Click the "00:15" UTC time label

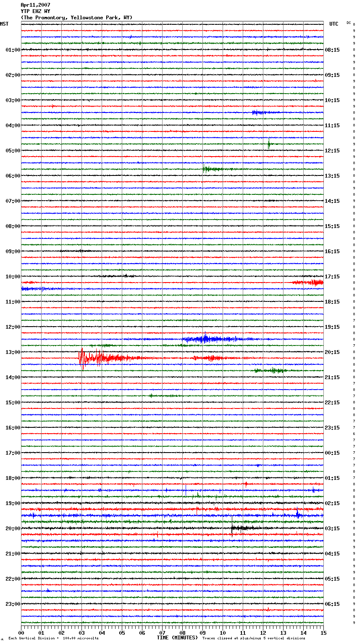332,453
